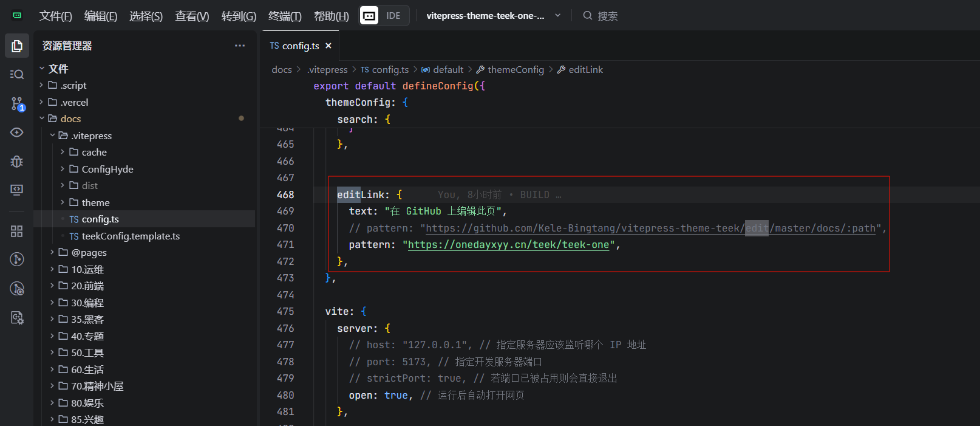Click the config.ts breadcrumb segment
980x426 pixels.
[x=384, y=69]
